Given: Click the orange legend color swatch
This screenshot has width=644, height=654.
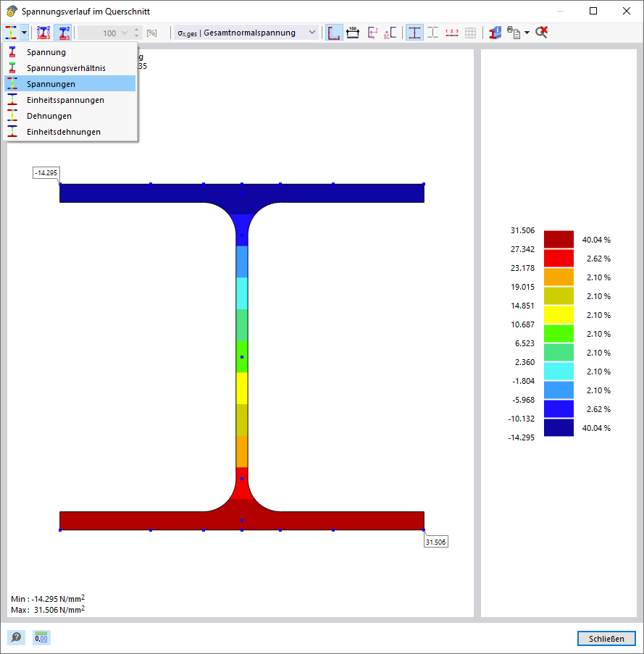Looking at the screenshot, I should point(559,277).
